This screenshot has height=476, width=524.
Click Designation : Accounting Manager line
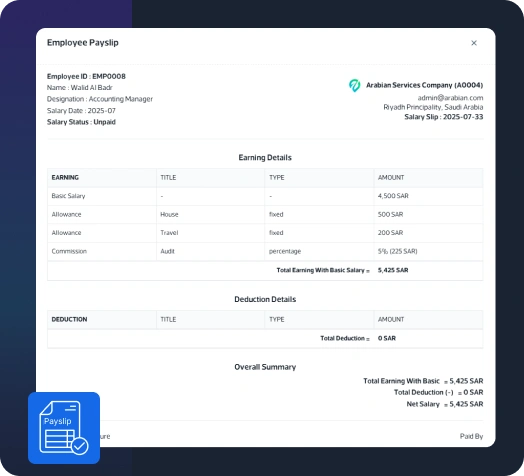tap(100, 99)
